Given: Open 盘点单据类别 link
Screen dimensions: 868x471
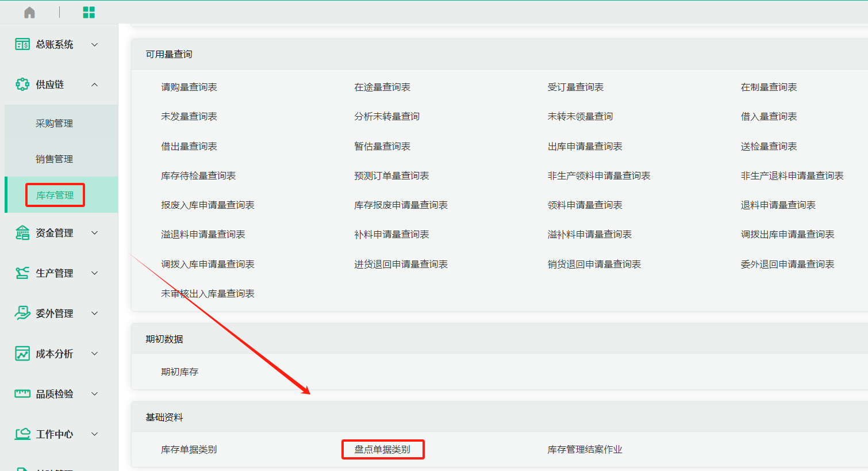Looking at the screenshot, I should coord(382,449).
